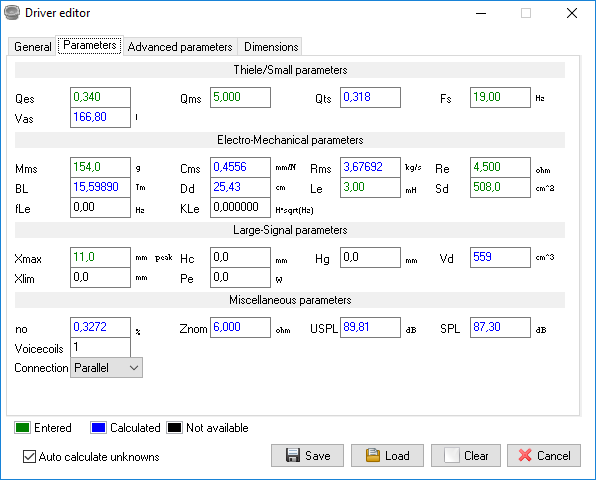This screenshot has height=480, width=596.
Task: Click the blank page Clear icon
Action: [x=452, y=455]
